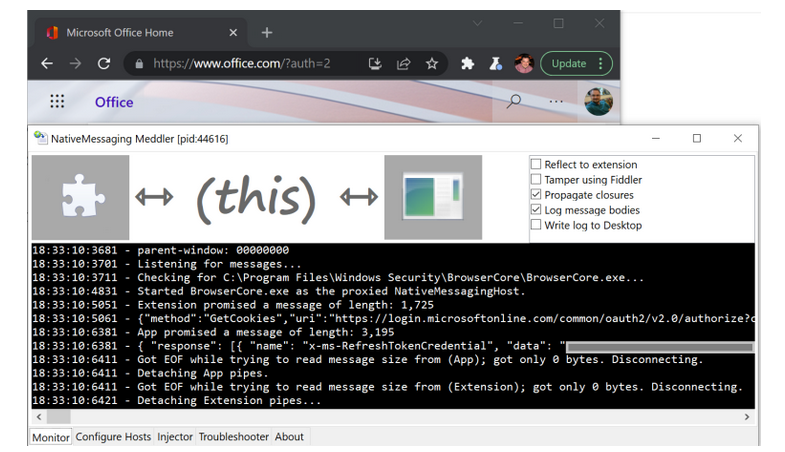Maximize the NativeMessaging Meddler window
Viewport: 785px width, 452px height.
pos(697,138)
